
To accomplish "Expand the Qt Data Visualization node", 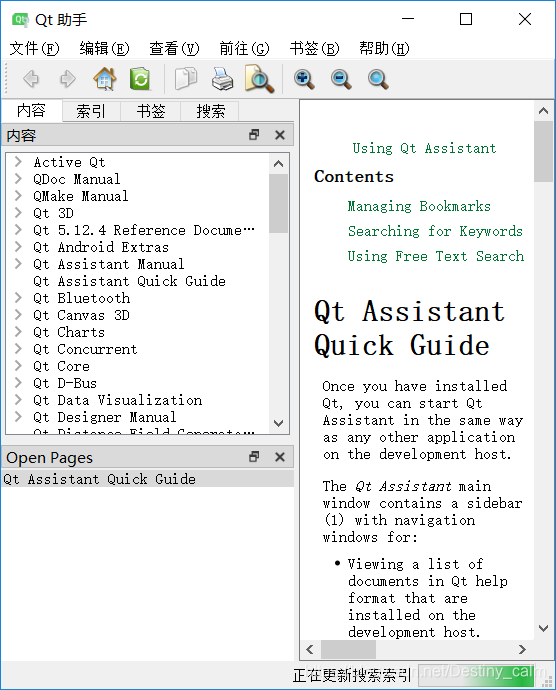I will click(x=18, y=400).
